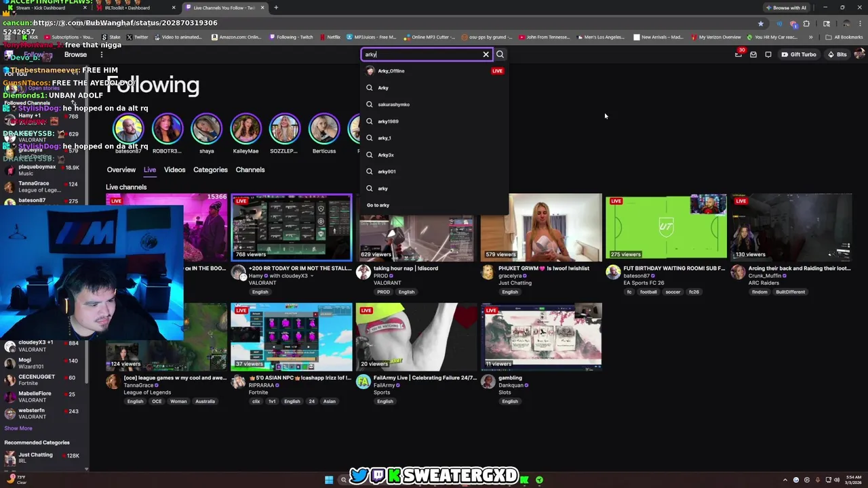The width and height of the screenshot is (868, 488).
Task: Select the 'football' tag under bateson87's stream
Action: click(648, 292)
